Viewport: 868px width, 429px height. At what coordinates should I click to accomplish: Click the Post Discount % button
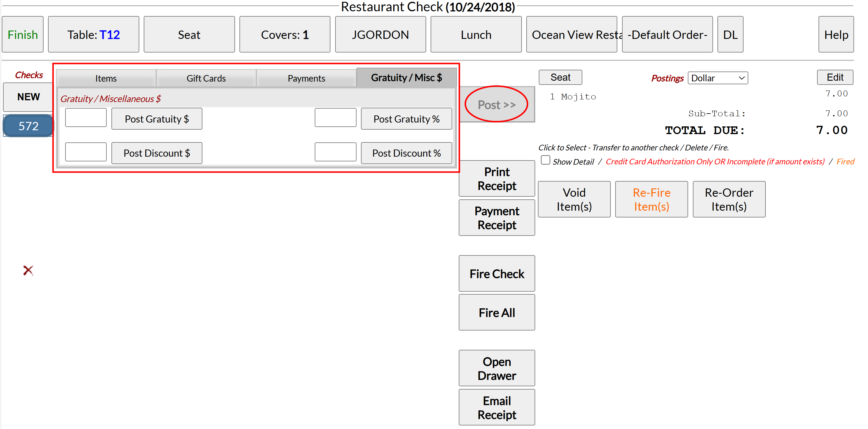[x=406, y=153]
